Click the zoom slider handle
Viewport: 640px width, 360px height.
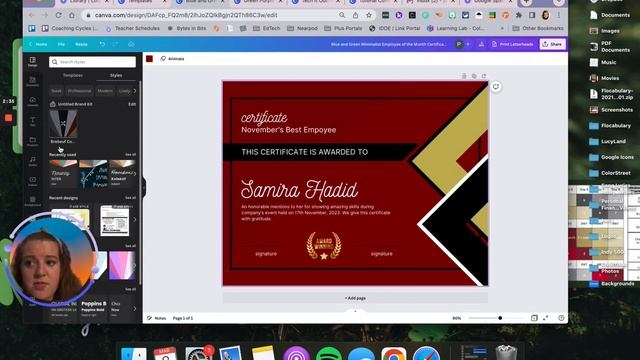click(500, 318)
